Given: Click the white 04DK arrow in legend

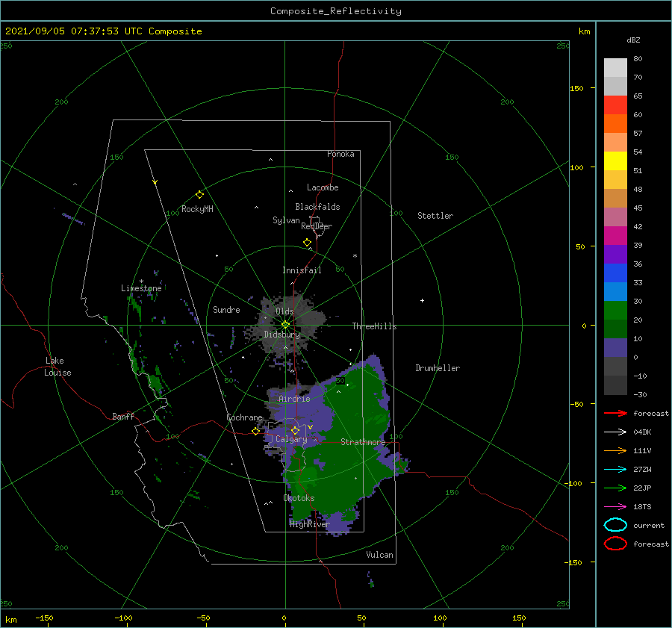Looking at the screenshot, I should (615, 432).
